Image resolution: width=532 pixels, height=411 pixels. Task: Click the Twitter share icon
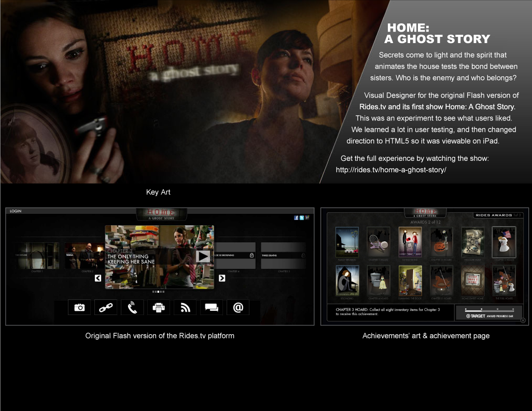(x=301, y=218)
